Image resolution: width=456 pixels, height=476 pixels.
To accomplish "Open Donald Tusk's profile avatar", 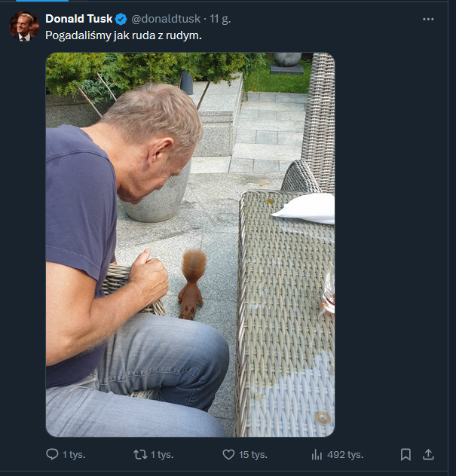I will (x=23, y=26).
